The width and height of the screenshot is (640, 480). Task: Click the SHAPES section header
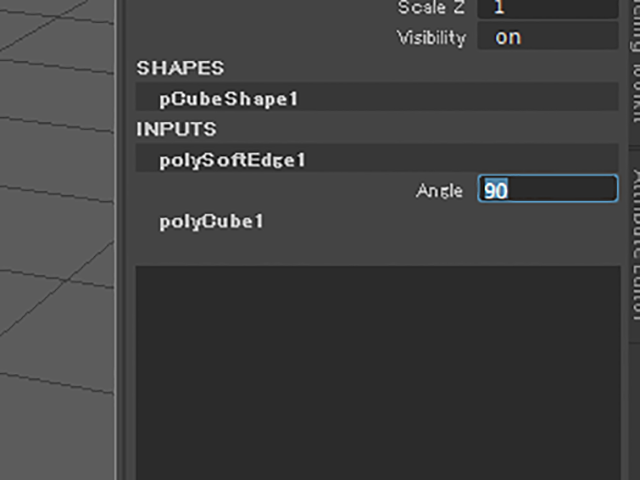(180, 68)
